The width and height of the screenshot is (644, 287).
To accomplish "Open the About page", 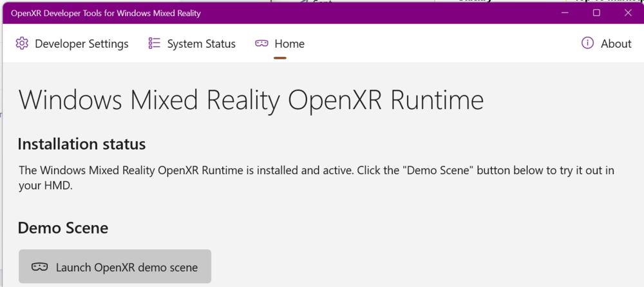I will (x=606, y=44).
